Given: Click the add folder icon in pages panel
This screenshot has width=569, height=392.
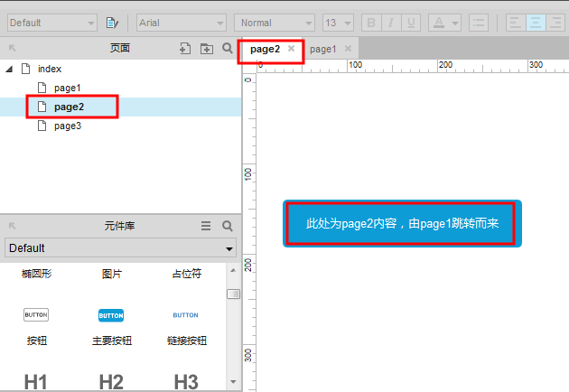Looking at the screenshot, I should 207,48.
